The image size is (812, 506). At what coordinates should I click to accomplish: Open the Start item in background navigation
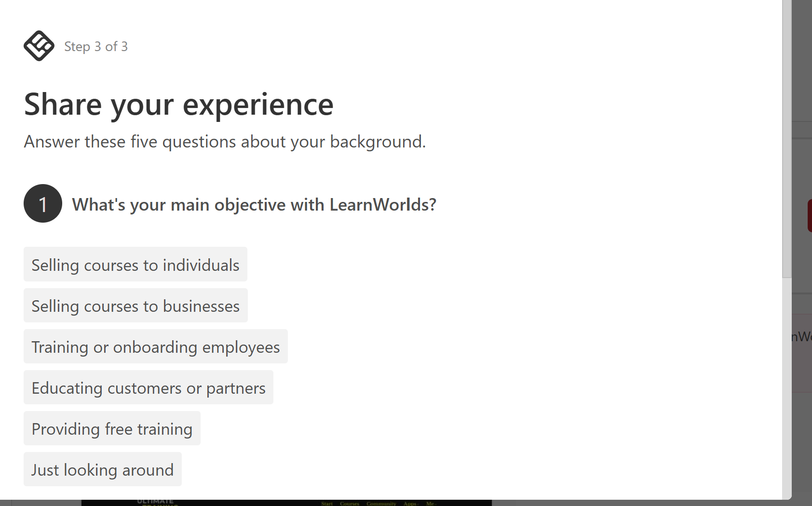(327, 503)
